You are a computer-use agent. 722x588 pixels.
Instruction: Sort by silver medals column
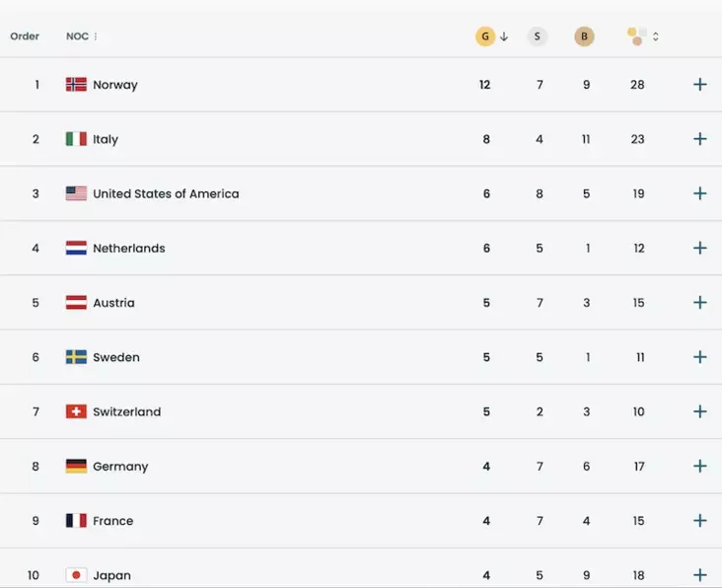pos(538,37)
